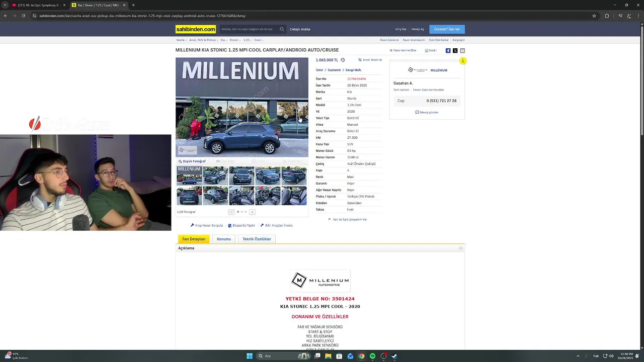Select first thumbnail with MILLENIUM sign
The width and height of the screenshot is (644, 362).
189,176
